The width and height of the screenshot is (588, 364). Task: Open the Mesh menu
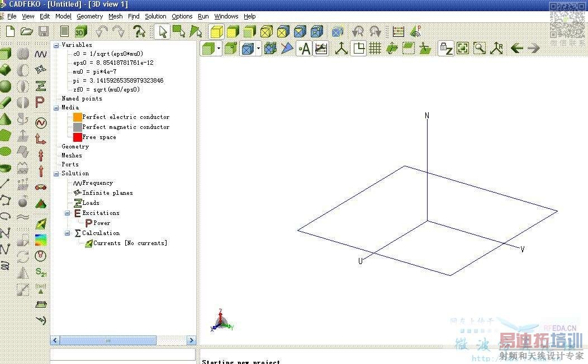(116, 16)
